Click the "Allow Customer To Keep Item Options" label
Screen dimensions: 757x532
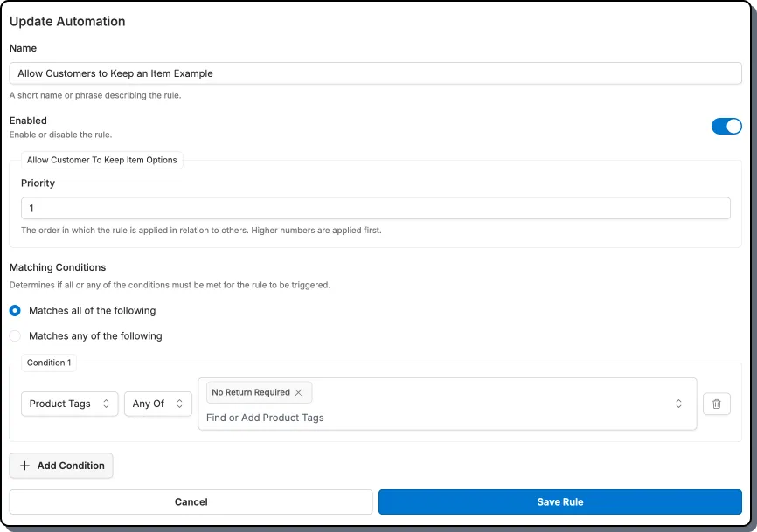(x=101, y=160)
